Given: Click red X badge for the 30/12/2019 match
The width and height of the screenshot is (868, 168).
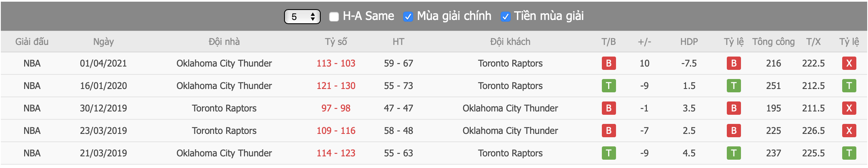Looking at the screenshot, I should (849, 108).
